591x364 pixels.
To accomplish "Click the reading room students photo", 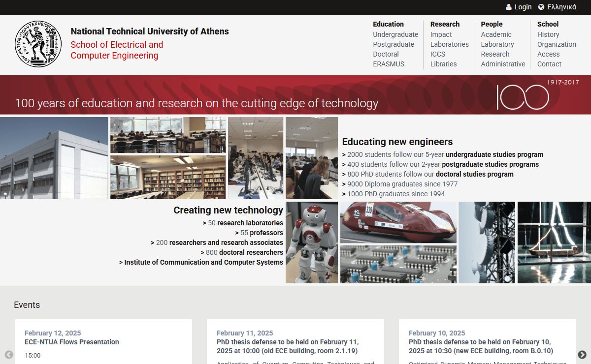I will (x=168, y=135).
